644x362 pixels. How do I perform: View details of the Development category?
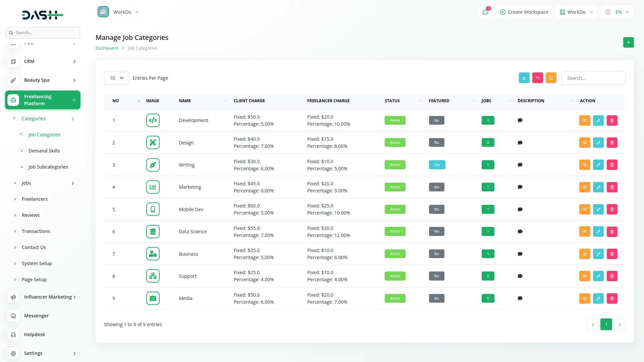point(585,120)
